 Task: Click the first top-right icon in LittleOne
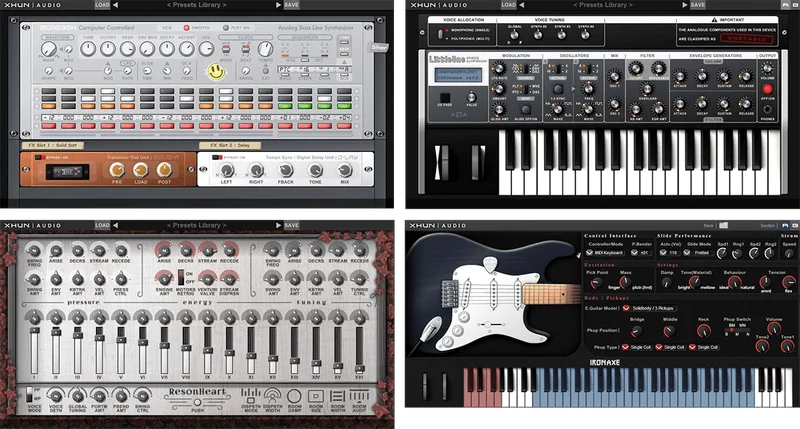point(785,5)
